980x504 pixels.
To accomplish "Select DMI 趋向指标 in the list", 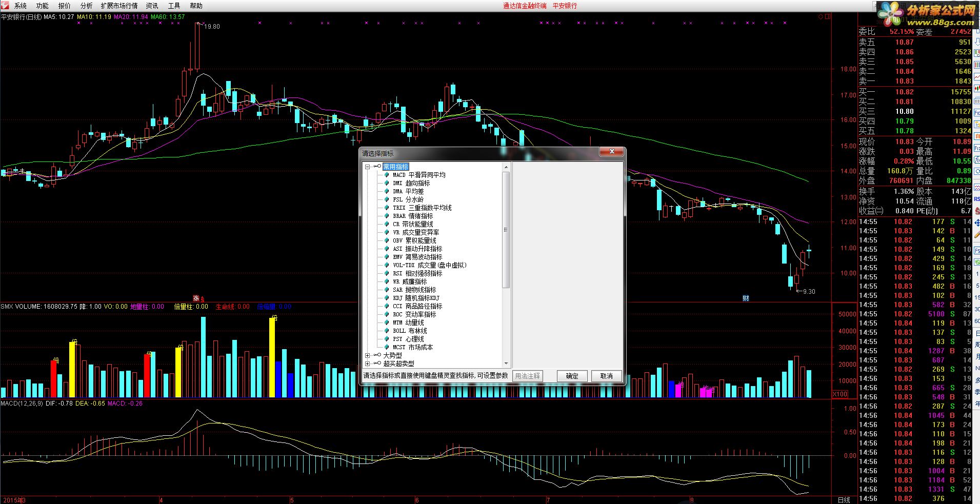I will click(411, 183).
